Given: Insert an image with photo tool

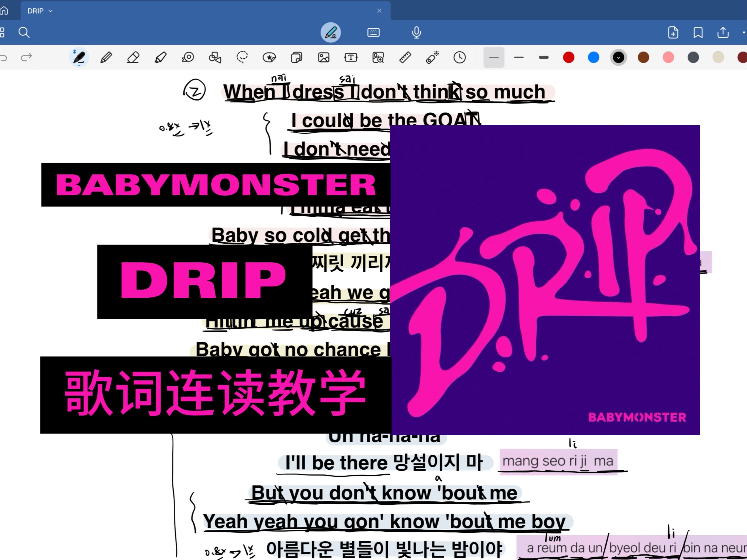Looking at the screenshot, I should (324, 57).
